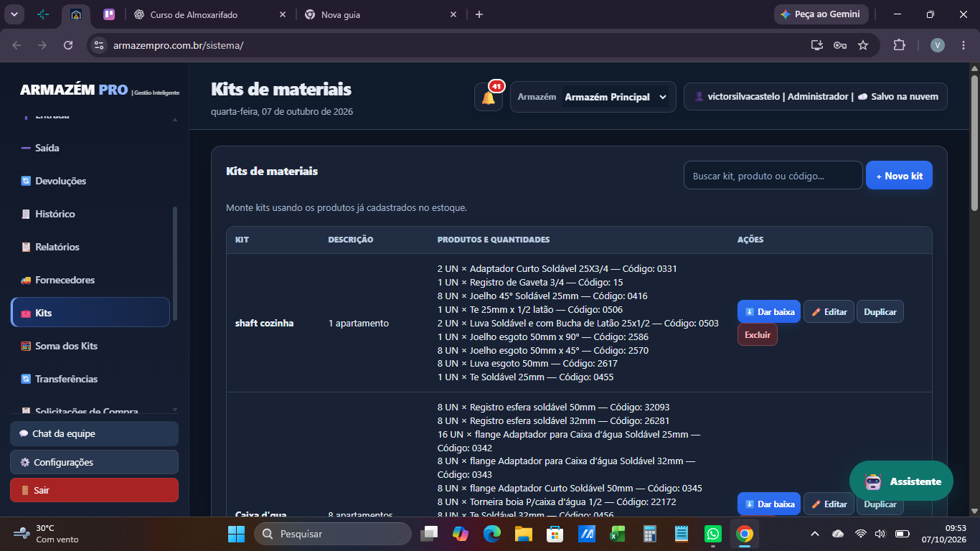Click the sidebar scrollbar thumb
980x551 pixels.
coord(175,263)
